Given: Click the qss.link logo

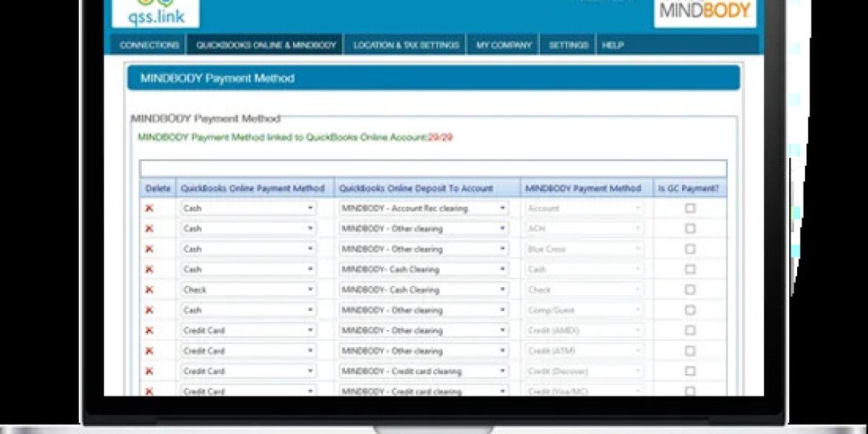Looking at the screenshot, I should coord(156,13).
